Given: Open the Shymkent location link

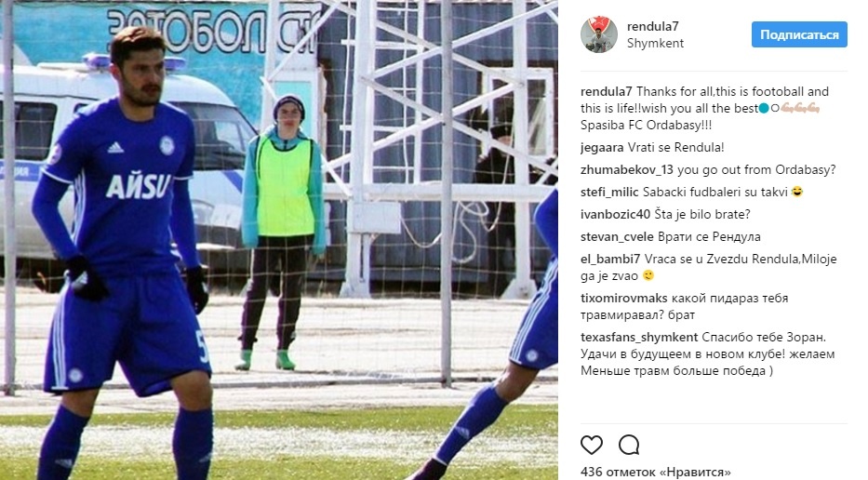Looking at the screenshot, I should (x=655, y=43).
